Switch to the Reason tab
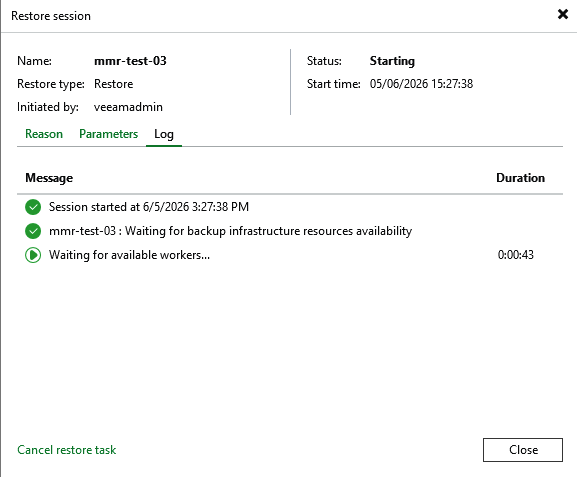The image size is (577, 477). click(44, 134)
